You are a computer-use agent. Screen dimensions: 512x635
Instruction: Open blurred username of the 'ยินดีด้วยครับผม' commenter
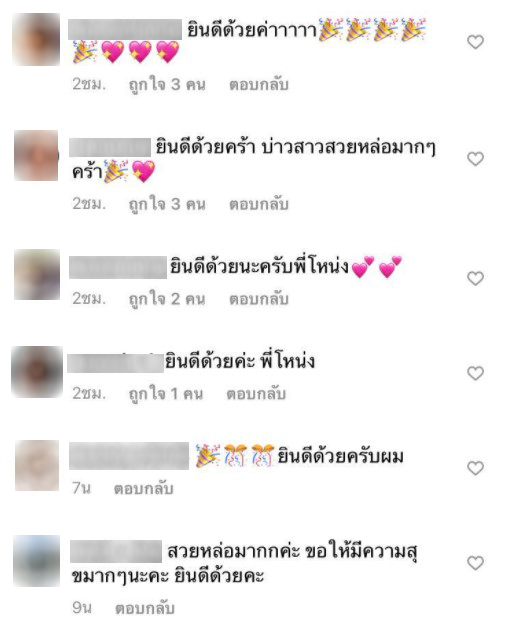click(x=129, y=456)
